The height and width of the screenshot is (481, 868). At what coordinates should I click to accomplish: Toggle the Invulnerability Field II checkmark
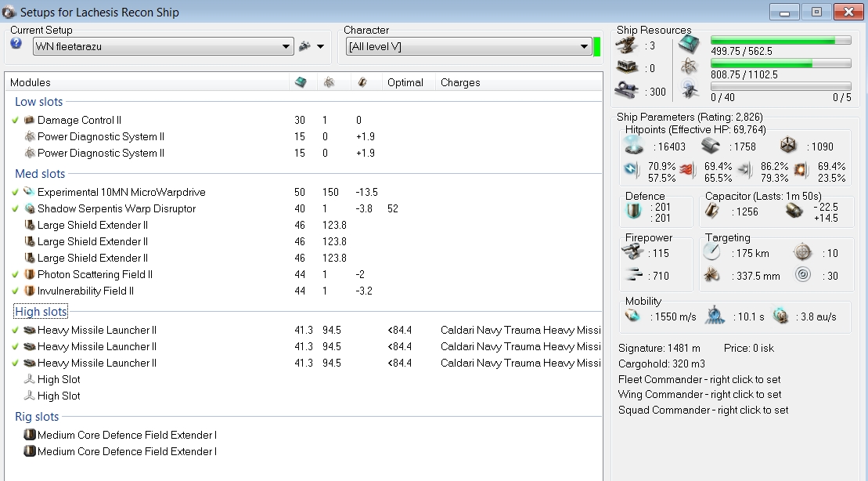click(x=16, y=291)
